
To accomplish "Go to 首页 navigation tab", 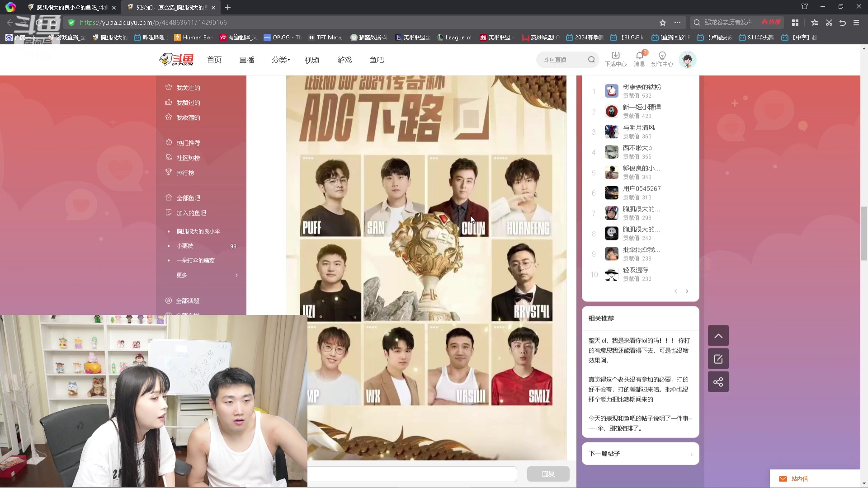I will point(214,60).
